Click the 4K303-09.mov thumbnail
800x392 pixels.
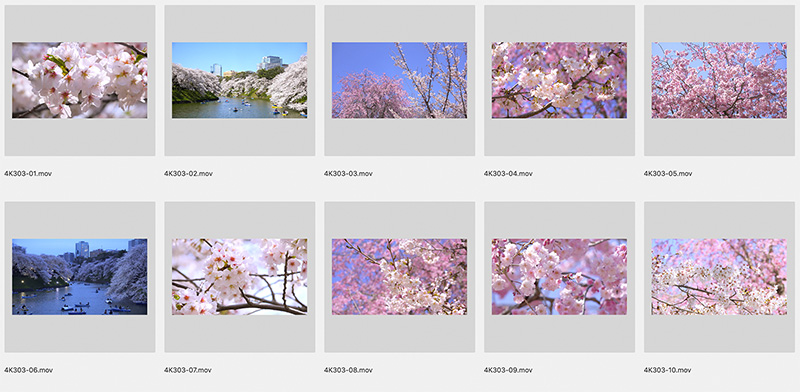pyautogui.click(x=559, y=277)
